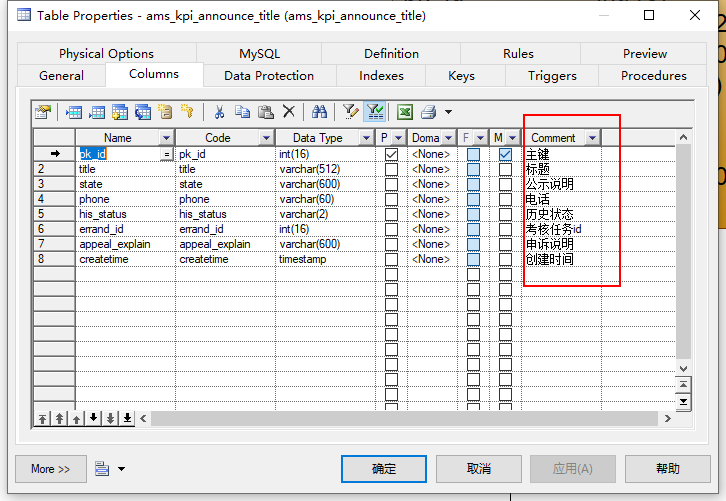Click the move up one page arrow
The image size is (726, 501).
click(59, 419)
